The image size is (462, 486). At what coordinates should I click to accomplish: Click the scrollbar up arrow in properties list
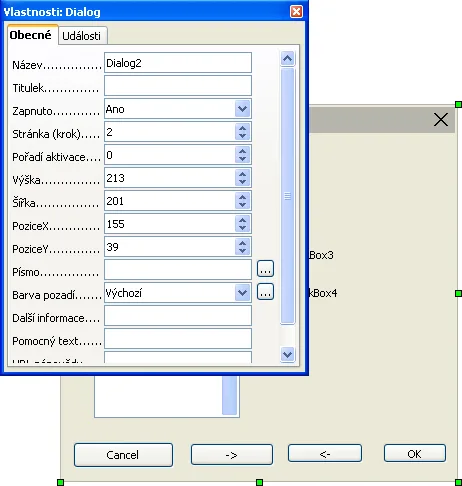[287, 59]
